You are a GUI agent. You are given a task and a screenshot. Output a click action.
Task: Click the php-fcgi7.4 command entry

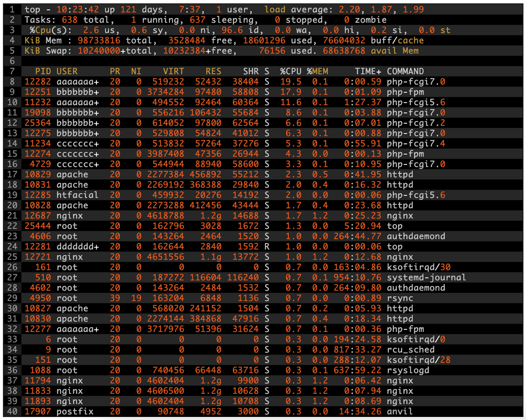416,144
